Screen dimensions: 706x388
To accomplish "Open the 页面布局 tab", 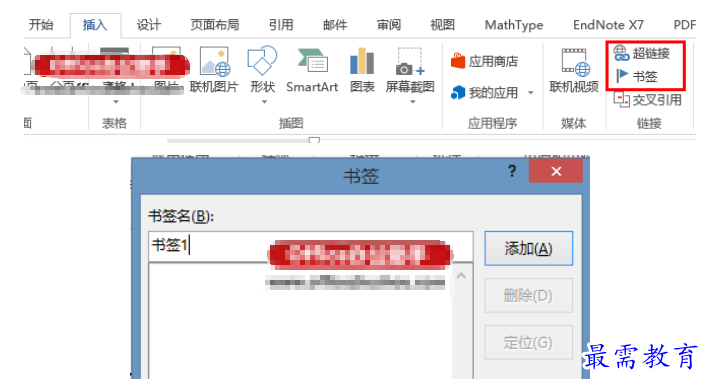I will click(215, 25).
